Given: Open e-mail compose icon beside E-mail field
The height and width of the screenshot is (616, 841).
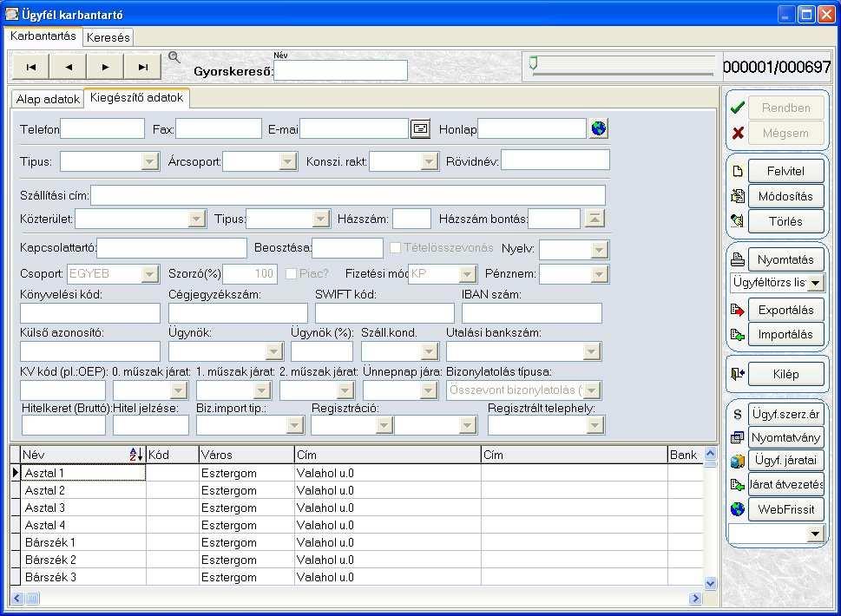Looking at the screenshot, I should click(x=420, y=128).
